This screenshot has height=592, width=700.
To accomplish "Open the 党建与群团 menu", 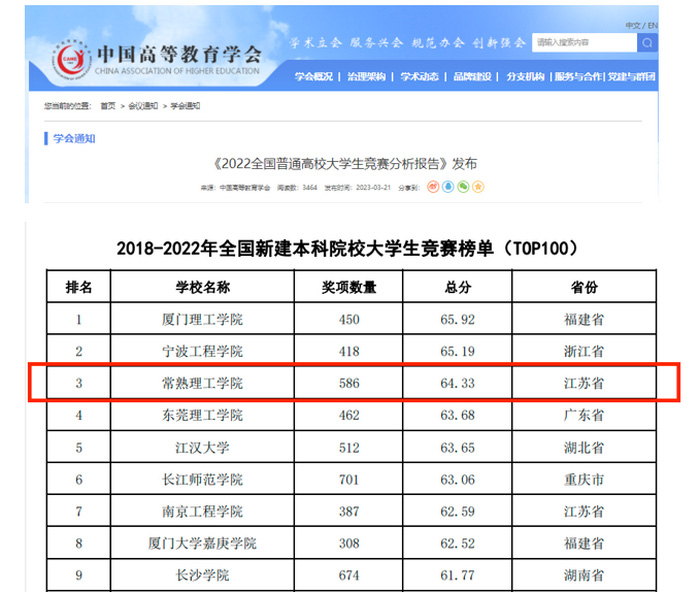I will (631, 77).
